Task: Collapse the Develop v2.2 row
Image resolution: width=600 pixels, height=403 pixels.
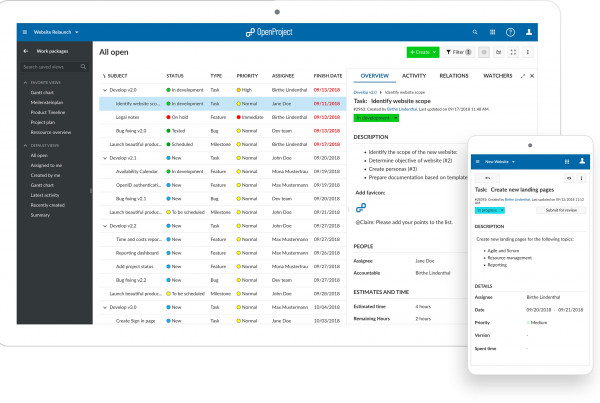Action: coord(105,226)
